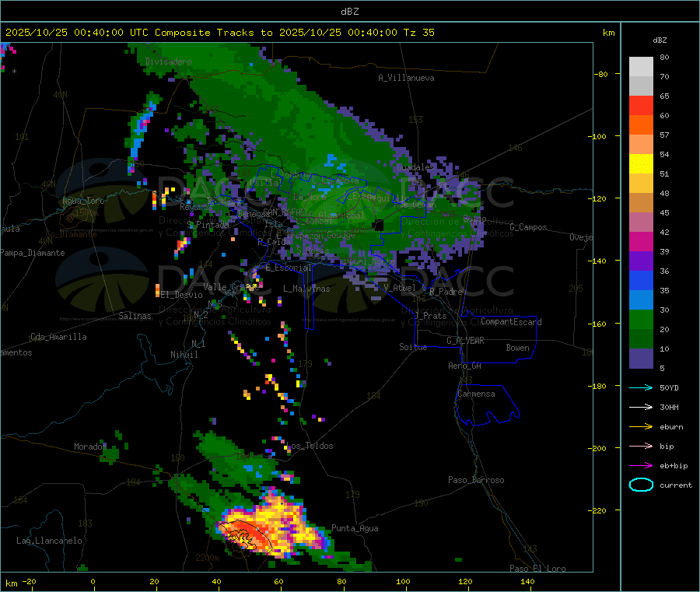
Task: Select the 'L_Malvinas' label
Action: pos(306,289)
